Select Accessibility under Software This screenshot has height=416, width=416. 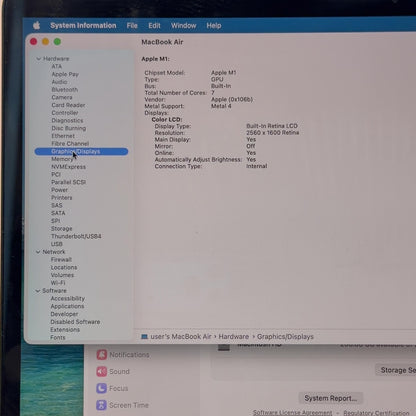tap(68, 298)
